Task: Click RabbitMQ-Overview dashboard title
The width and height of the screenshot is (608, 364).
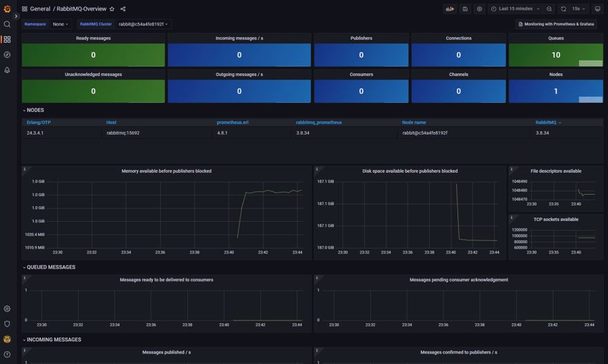Action: (82, 9)
